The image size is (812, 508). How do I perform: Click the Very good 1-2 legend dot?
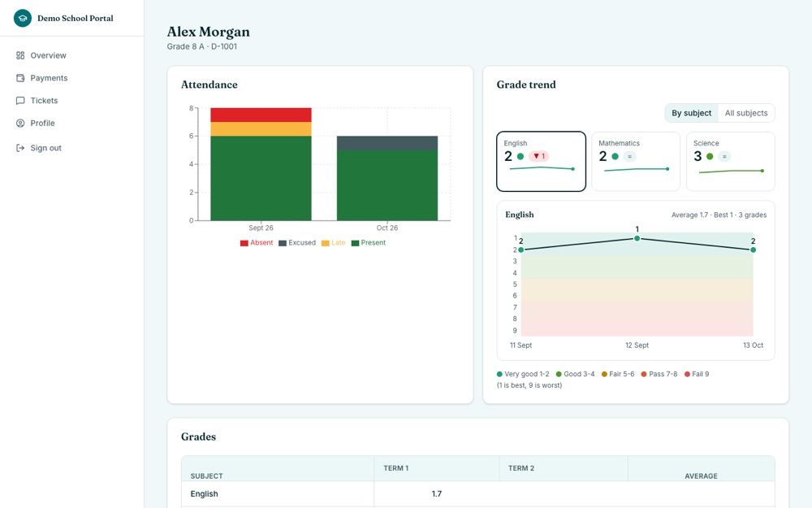coord(499,374)
